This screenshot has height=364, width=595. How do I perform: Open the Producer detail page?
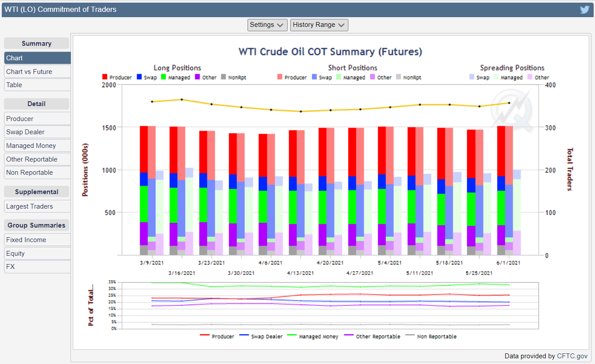point(37,119)
